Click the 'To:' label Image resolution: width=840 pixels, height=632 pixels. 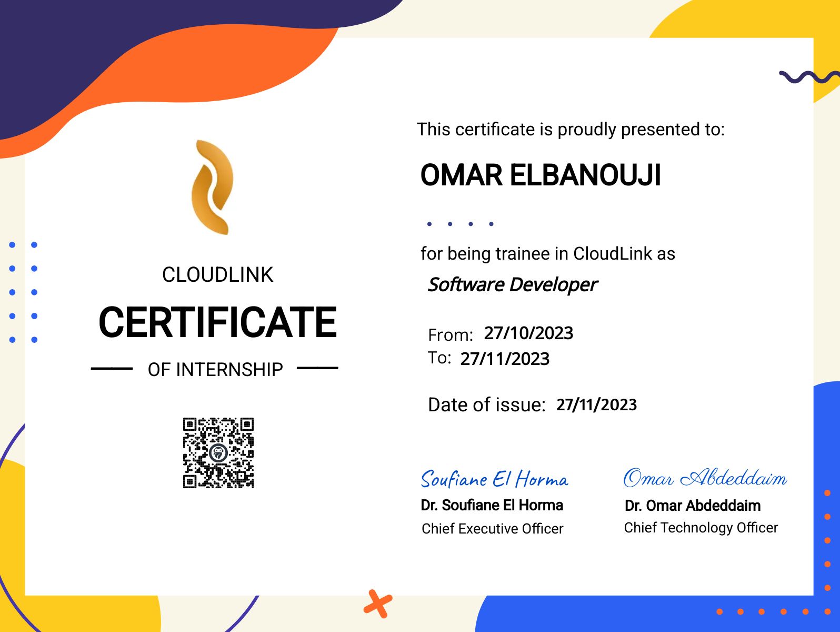pos(439,358)
